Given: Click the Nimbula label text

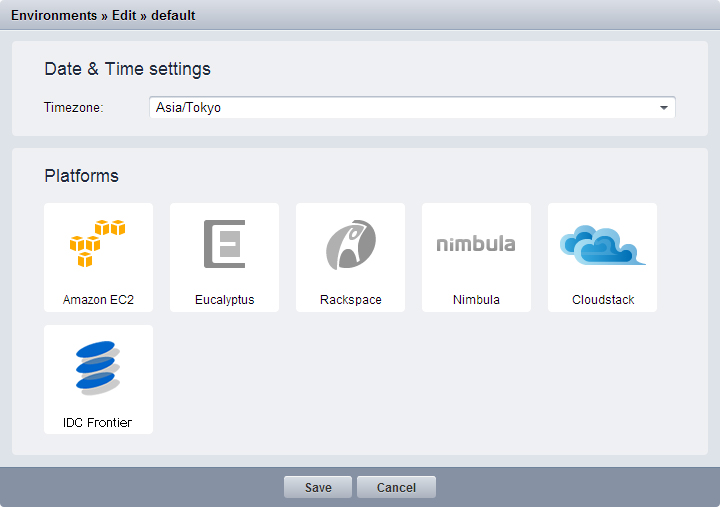Looking at the screenshot, I should 476,300.
